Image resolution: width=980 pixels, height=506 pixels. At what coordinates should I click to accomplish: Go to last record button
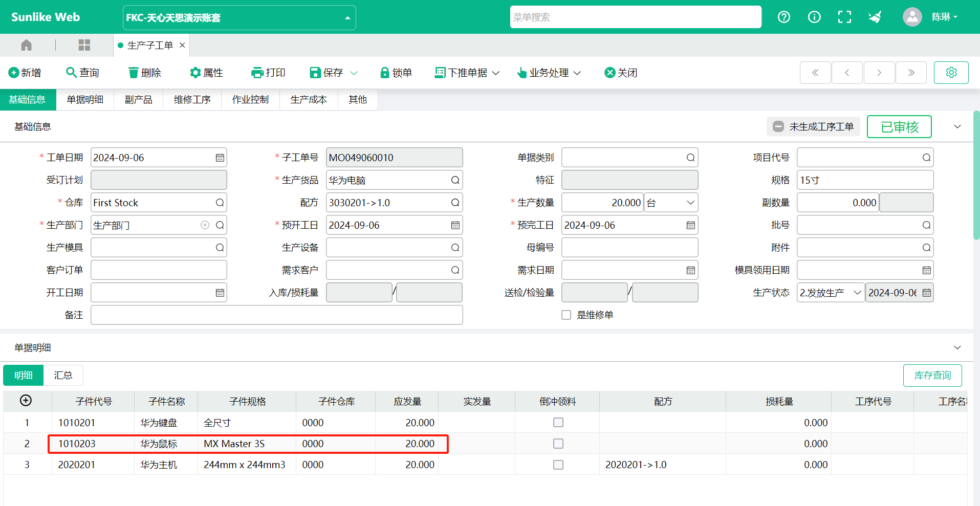911,73
